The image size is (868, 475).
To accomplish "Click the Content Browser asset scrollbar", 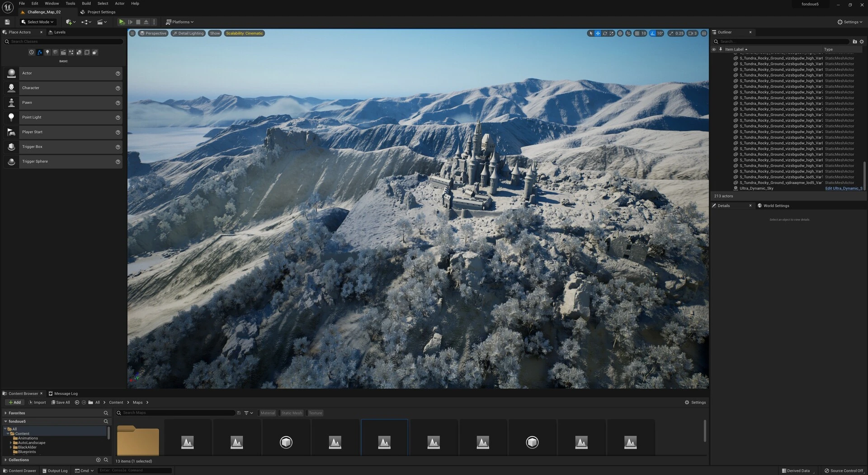I will point(705,431).
